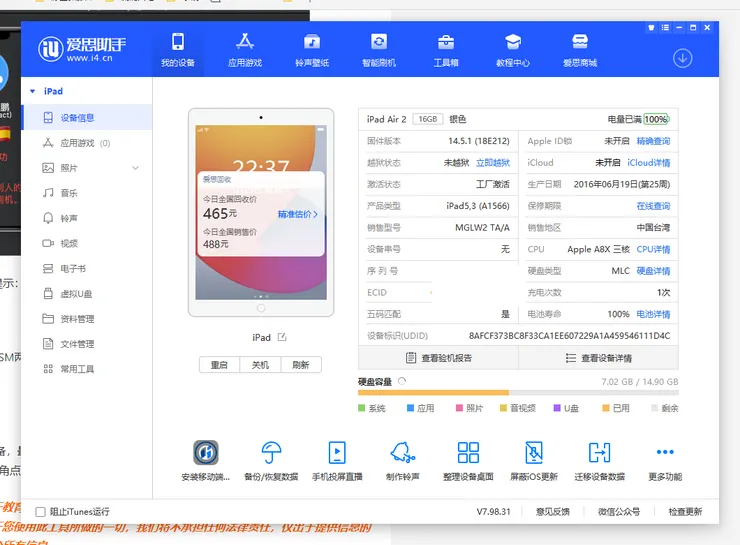
Task: Open 铃声 in the sidebar
Action: (87, 218)
